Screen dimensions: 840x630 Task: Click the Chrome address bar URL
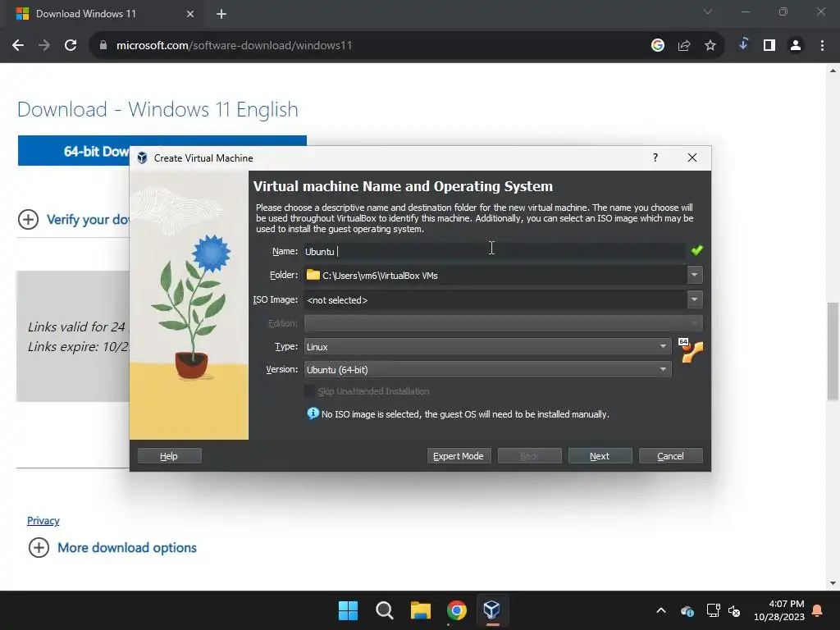[x=234, y=46]
